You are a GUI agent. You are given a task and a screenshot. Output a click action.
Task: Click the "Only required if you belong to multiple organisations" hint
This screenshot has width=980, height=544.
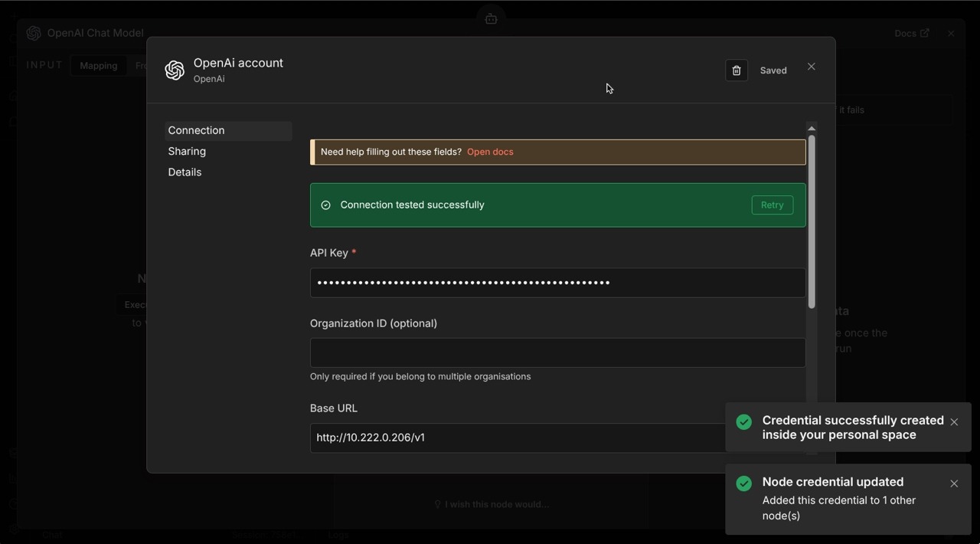pyautogui.click(x=420, y=376)
